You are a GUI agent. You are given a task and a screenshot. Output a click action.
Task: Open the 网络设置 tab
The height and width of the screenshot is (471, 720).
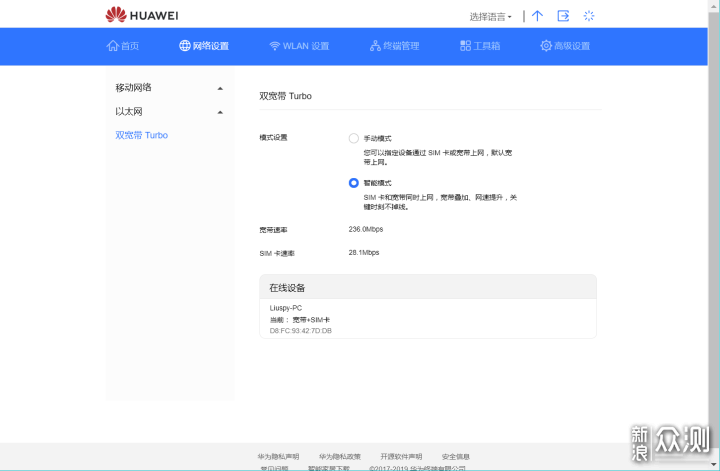click(204, 46)
